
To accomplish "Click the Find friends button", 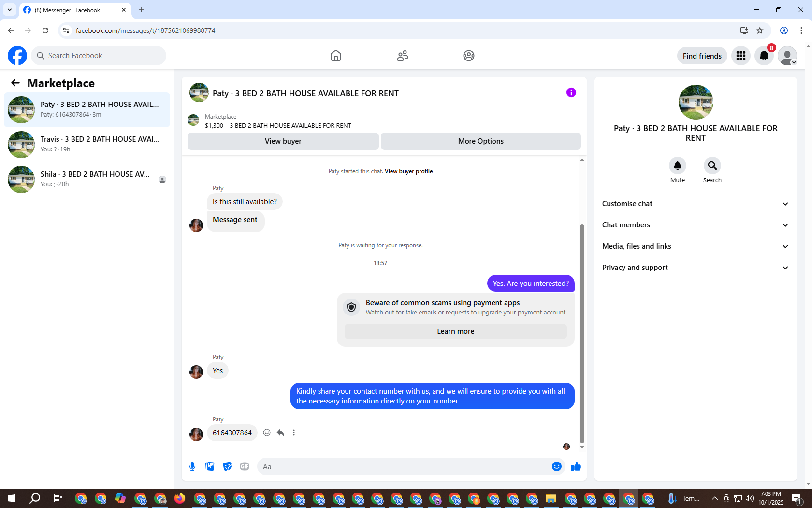I will [x=702, y=56].
